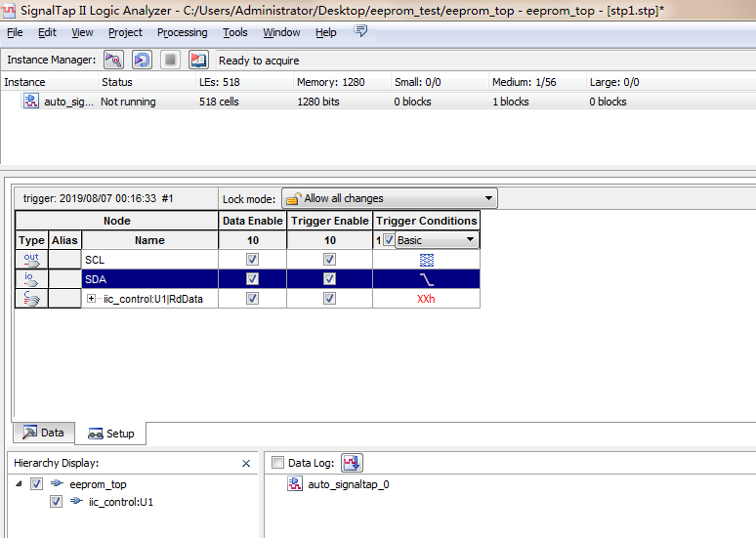This screenshot has width=756, height=538.
Task: Click the Run Analysis toolbar icon
Action: point(113,60)
